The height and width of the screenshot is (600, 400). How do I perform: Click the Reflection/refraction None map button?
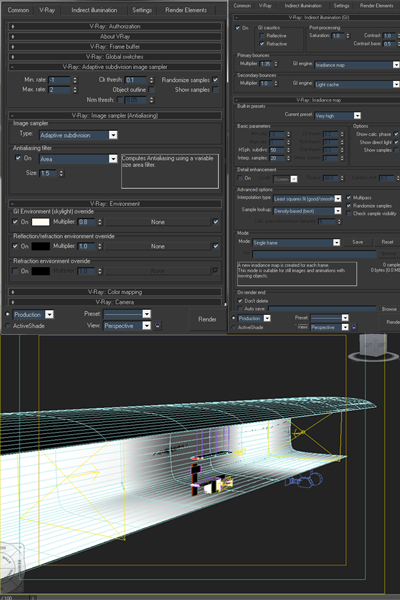158,246
